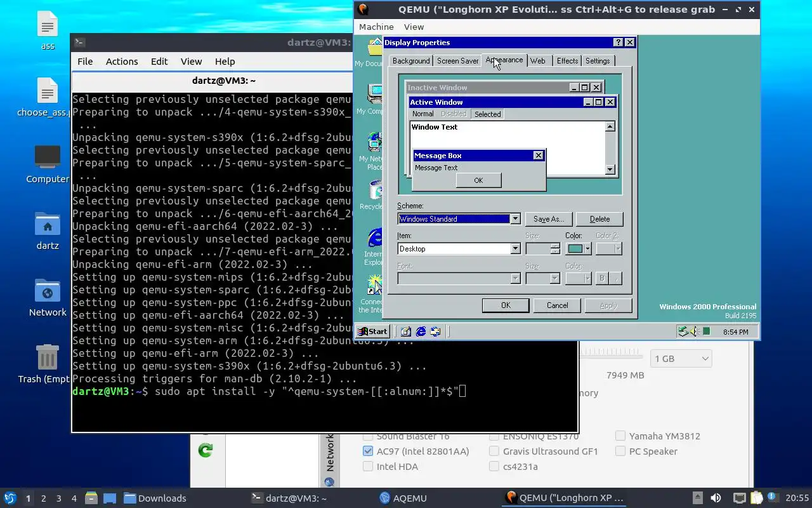The height and width of the screenshot is (508, 812).
Task: Click the Windows 2000 volume tray icon
Action: pos(695,331)
